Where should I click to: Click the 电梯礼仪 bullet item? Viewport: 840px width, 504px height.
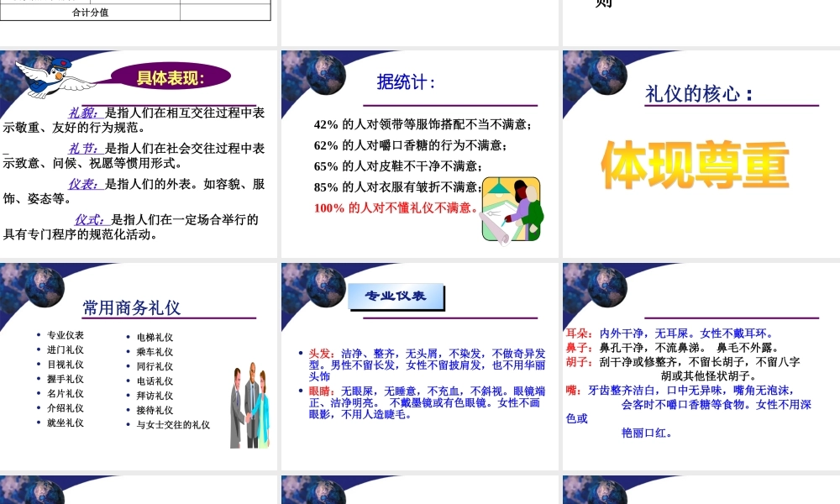[155, 338]
